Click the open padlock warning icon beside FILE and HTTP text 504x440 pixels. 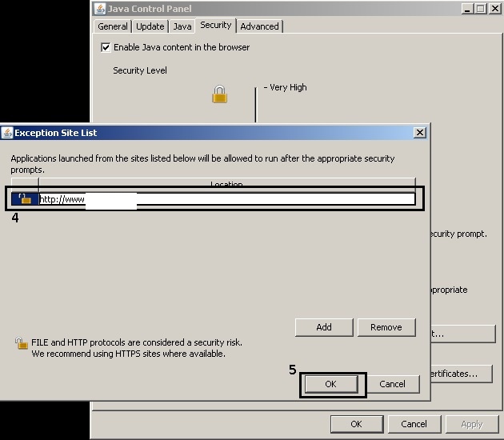tap(22, 343)
